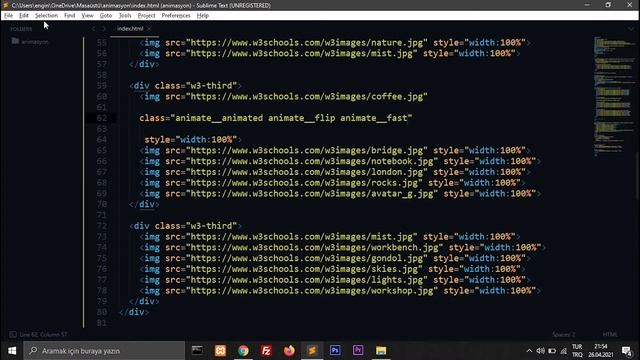Viewport: 640px width, 360px height.
Task: Open File Explorer from taskbar
Action: pos(381,351)
